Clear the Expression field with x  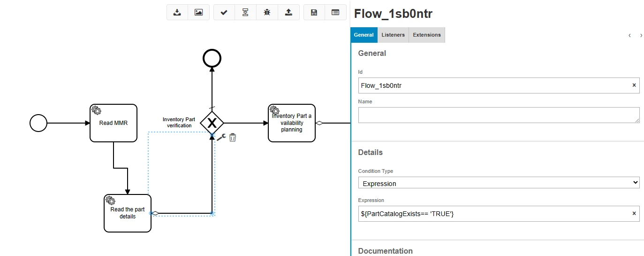click(x=634, y=213)
